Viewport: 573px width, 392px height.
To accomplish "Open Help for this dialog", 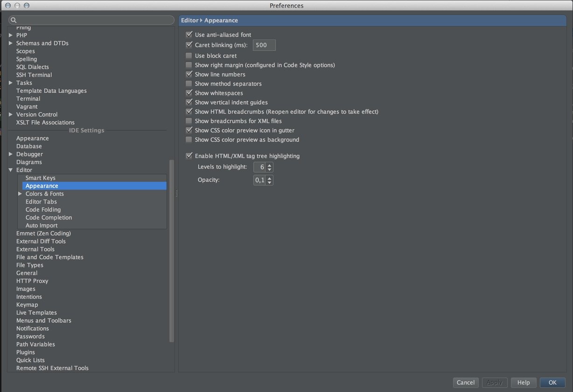I will pos(523,383).
